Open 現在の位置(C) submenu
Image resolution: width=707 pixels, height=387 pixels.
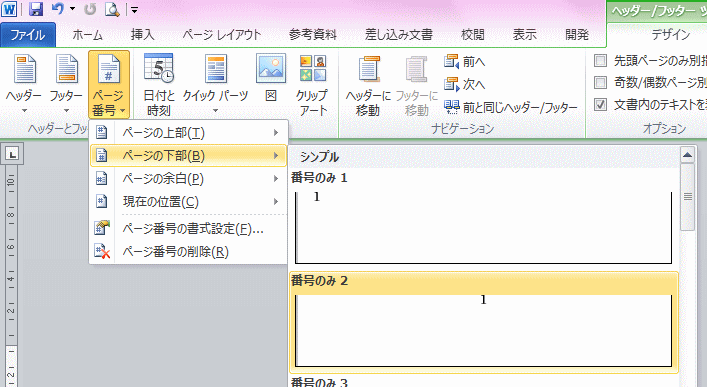click(188, 202)
